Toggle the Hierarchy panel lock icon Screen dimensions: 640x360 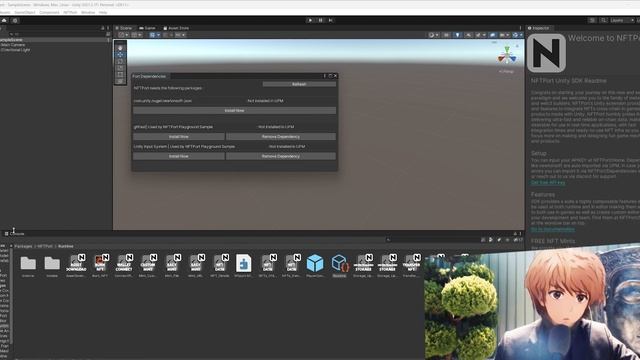pyautogui.click(x=102, y=28)
